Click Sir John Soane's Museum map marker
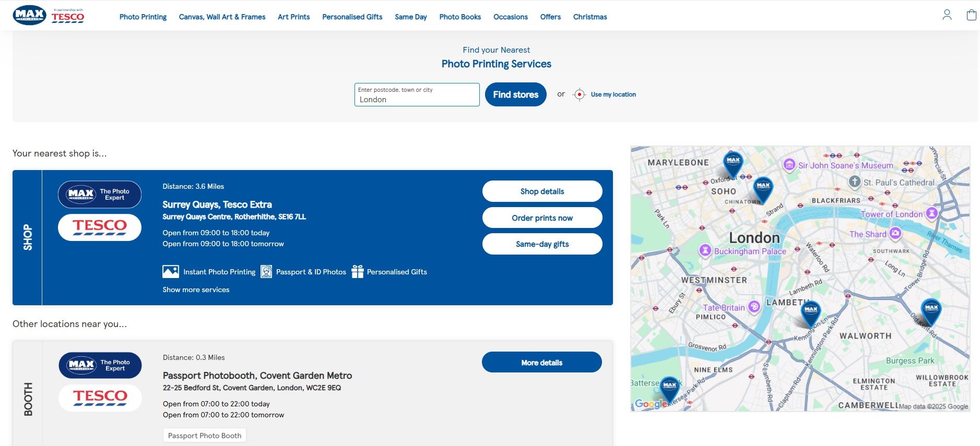 pos(789,165)
